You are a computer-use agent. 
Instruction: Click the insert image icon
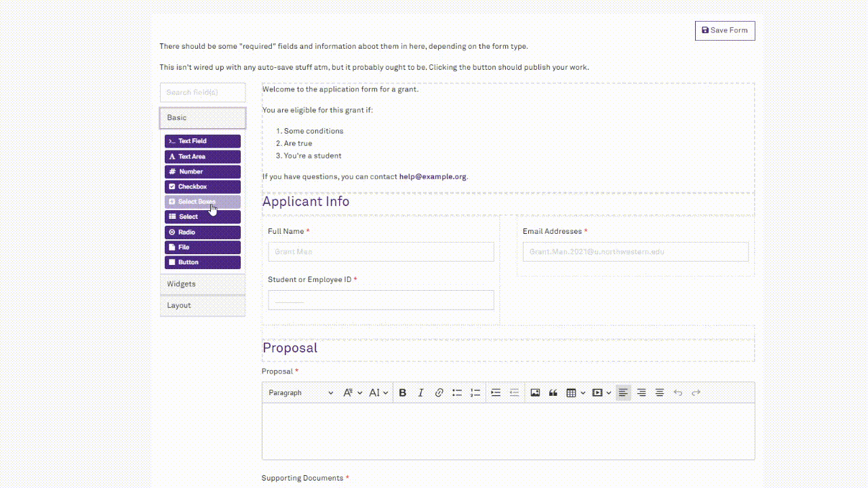pos(535,393)
